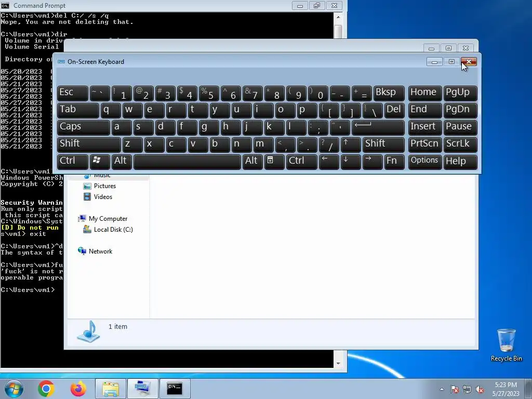Click the music note icon in details pane
The height and width of the screenshot is (399, 532).
[x=88, y=331]
